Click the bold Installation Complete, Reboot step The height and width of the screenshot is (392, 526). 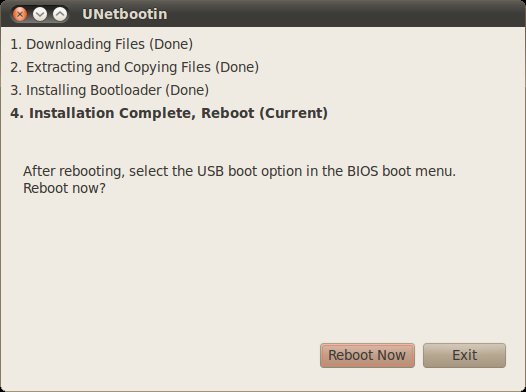coord(169,113)
